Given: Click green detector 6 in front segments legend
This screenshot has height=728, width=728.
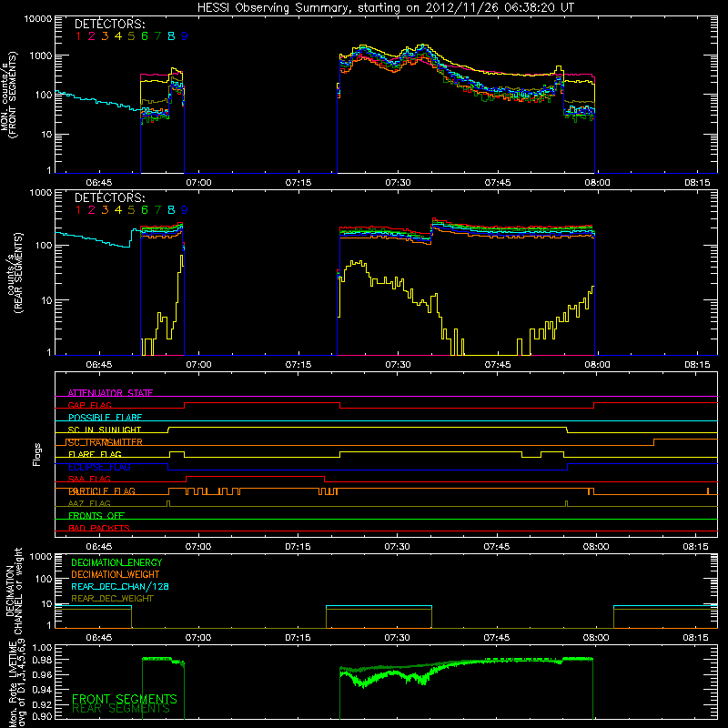Looking at the screenshot, I should click(145, 36).
